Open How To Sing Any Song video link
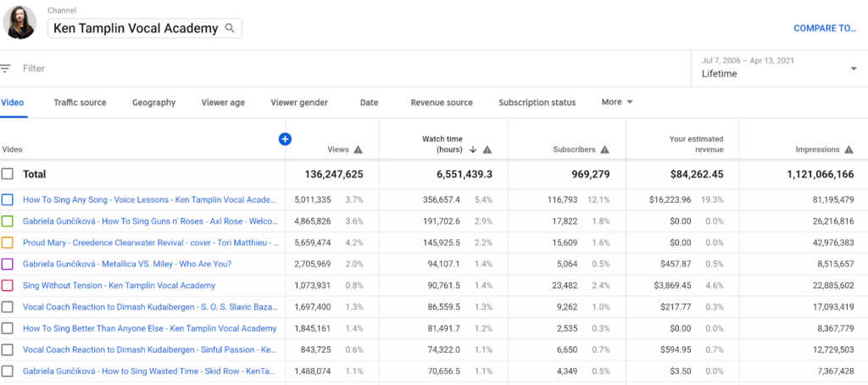This screenshot has height=385, width=868. tap(149, 199)
